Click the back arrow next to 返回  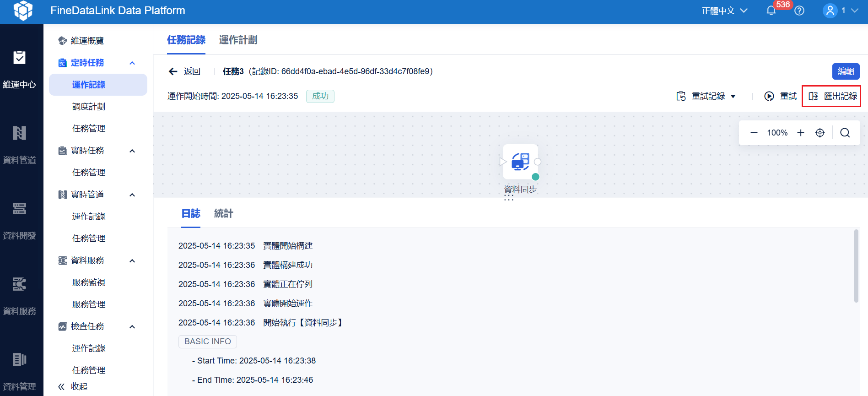(x=173, y=71)
